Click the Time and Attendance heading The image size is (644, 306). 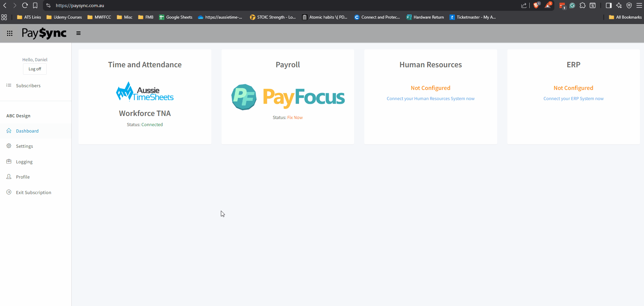[145, 65]
